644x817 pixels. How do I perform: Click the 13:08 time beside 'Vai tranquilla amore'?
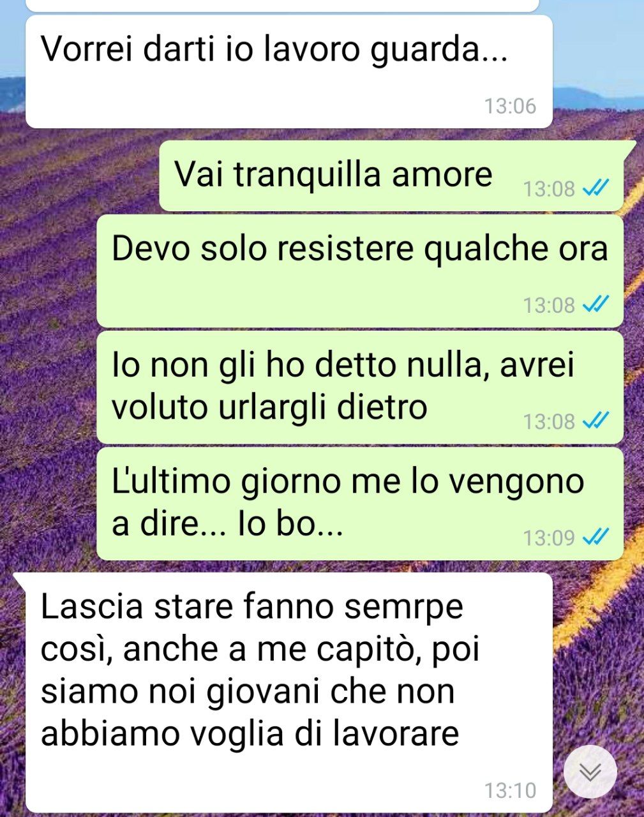tap(549, 189)
